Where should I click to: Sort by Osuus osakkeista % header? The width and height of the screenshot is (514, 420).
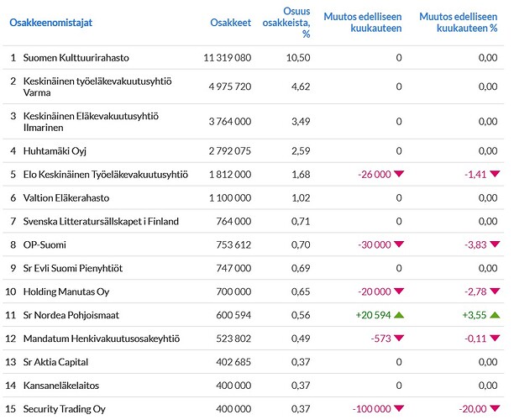click(286, 23)
